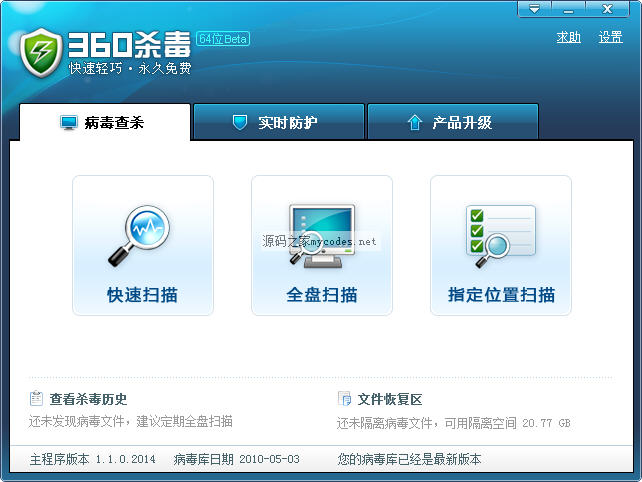Click the 全盘扫描 label
Image resolution: width=642 pixels, height=482 pixels.
point(322,295)
